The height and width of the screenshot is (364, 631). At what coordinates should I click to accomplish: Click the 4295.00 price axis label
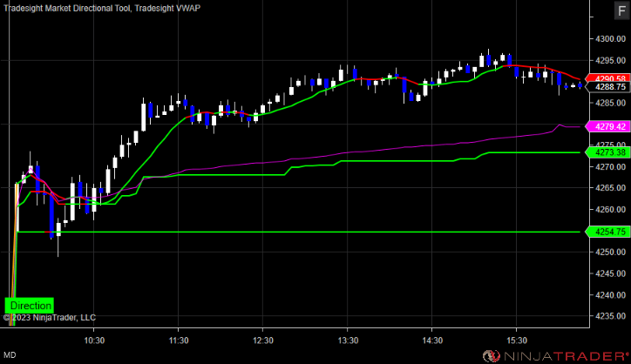coord(610,61)
